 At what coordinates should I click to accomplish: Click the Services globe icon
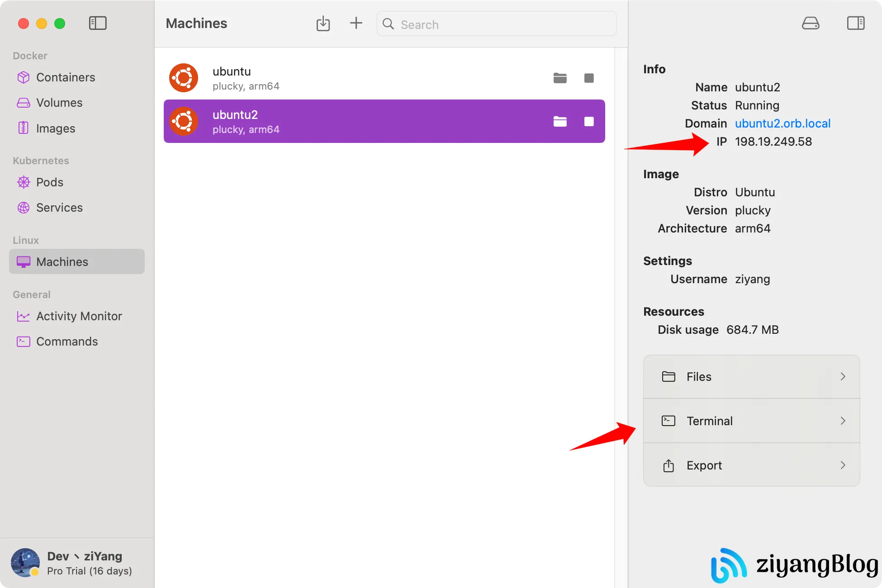point(24,208)
